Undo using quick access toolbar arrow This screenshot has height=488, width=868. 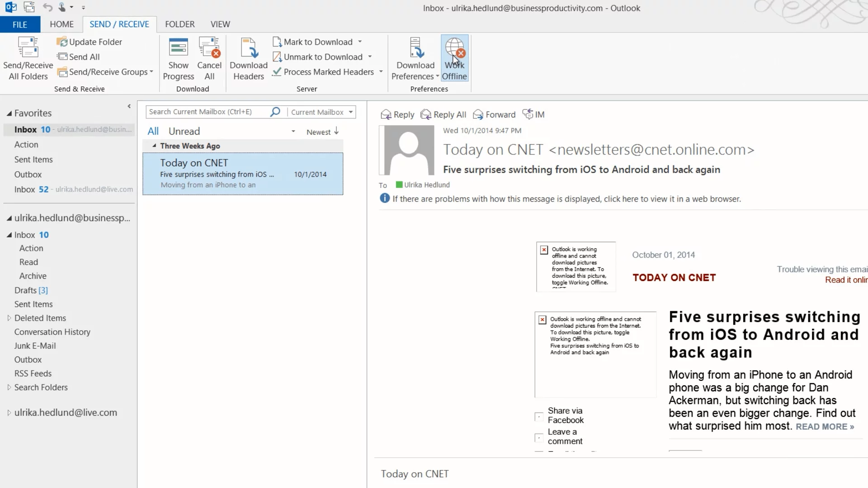(47, 7)
